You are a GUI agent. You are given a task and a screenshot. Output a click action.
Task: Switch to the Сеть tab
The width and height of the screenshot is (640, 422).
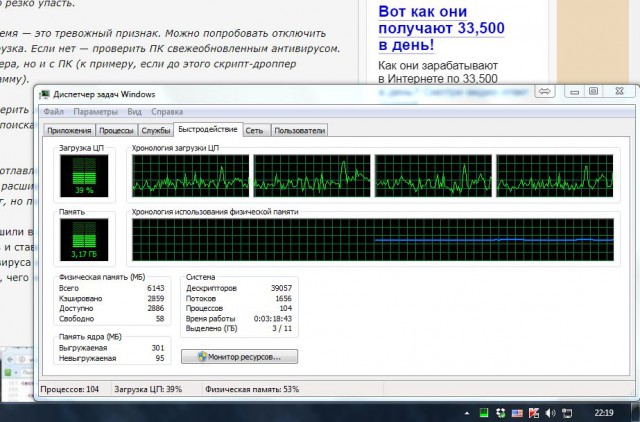click(254, 131)
